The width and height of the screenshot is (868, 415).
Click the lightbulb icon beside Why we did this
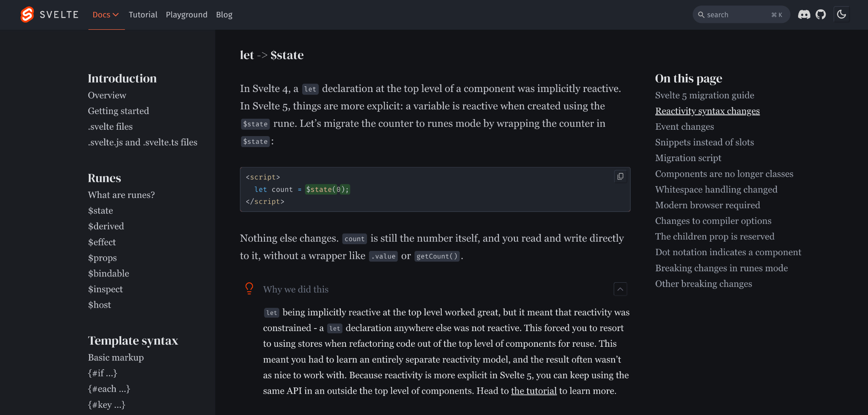250,289
